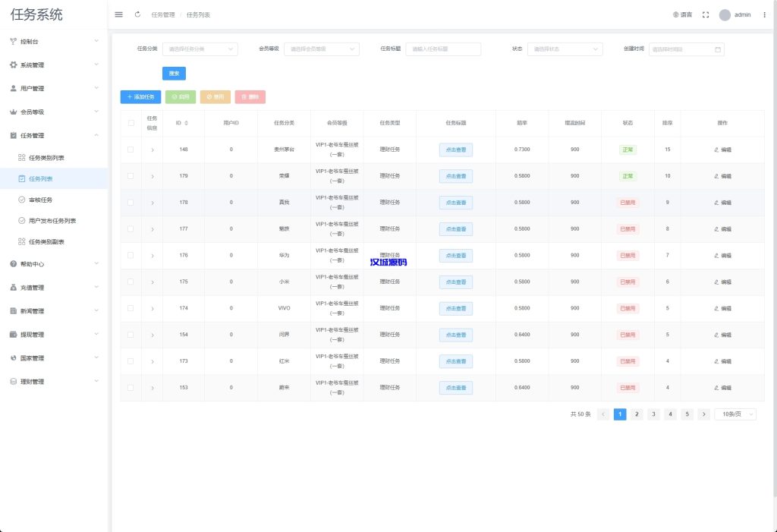
Task: Open the 状态 status dropdown
Action: pos(565,49)
